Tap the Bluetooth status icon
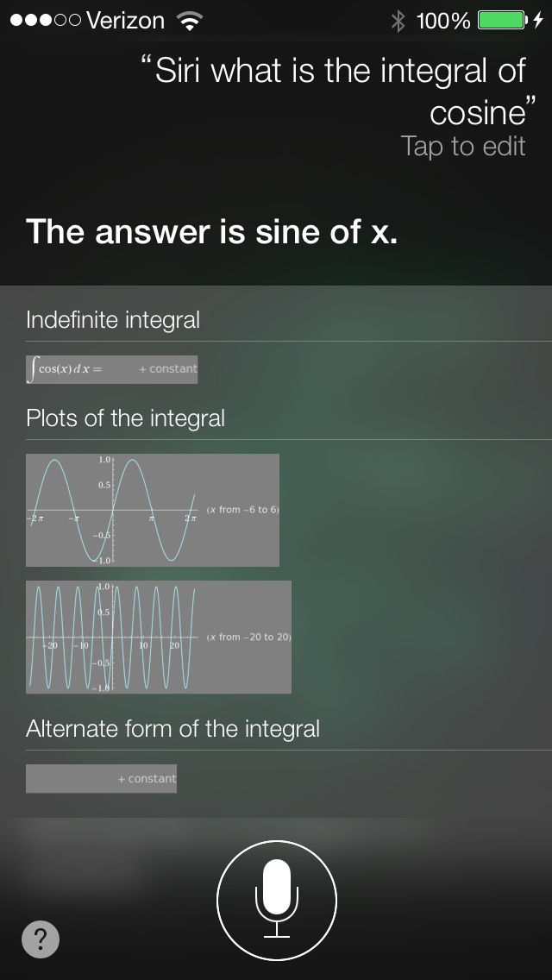 pos(398,21)
